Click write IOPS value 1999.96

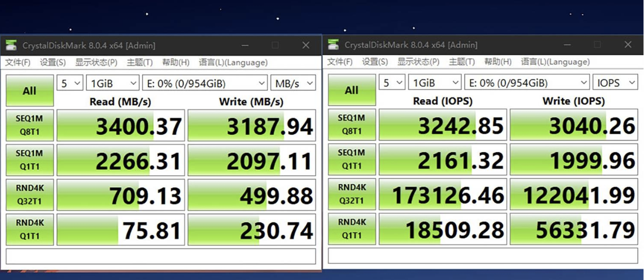(574, 160)
